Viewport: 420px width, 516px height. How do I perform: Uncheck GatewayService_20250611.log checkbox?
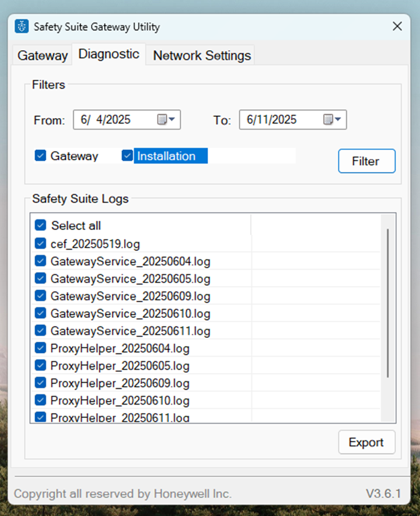click(x=41, y=331)
